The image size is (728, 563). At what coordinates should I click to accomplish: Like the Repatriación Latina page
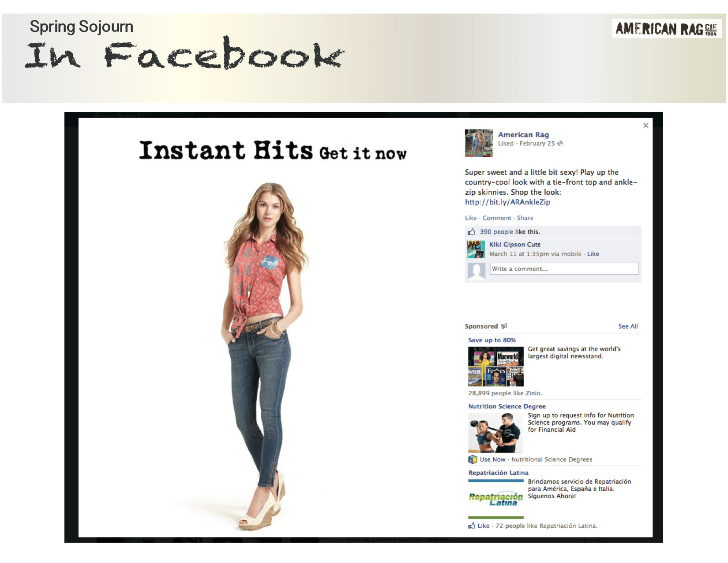click(484, 526)
